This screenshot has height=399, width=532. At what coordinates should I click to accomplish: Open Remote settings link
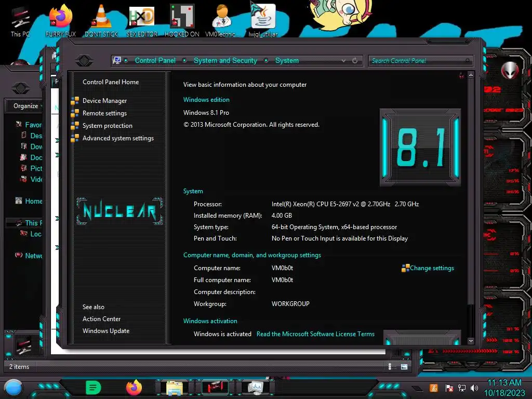pyautogui.click(x=104, y=113)
